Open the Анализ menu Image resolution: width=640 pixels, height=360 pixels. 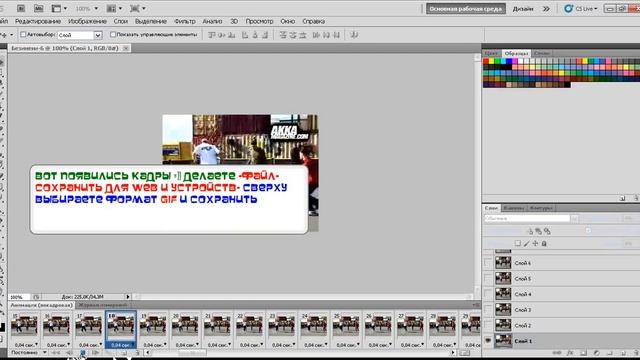[212, 21]
